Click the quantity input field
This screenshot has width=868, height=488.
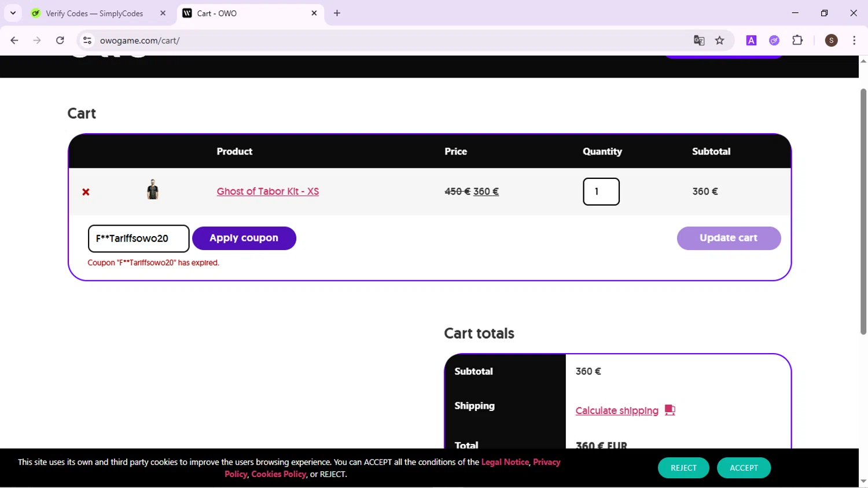coord(601,192)
